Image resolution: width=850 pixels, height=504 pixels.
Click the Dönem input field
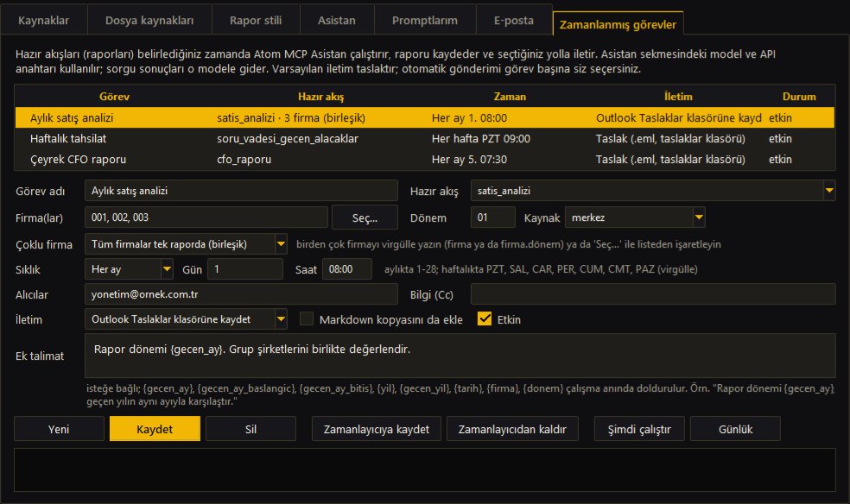pyautogui.click(x=492, y=217)
